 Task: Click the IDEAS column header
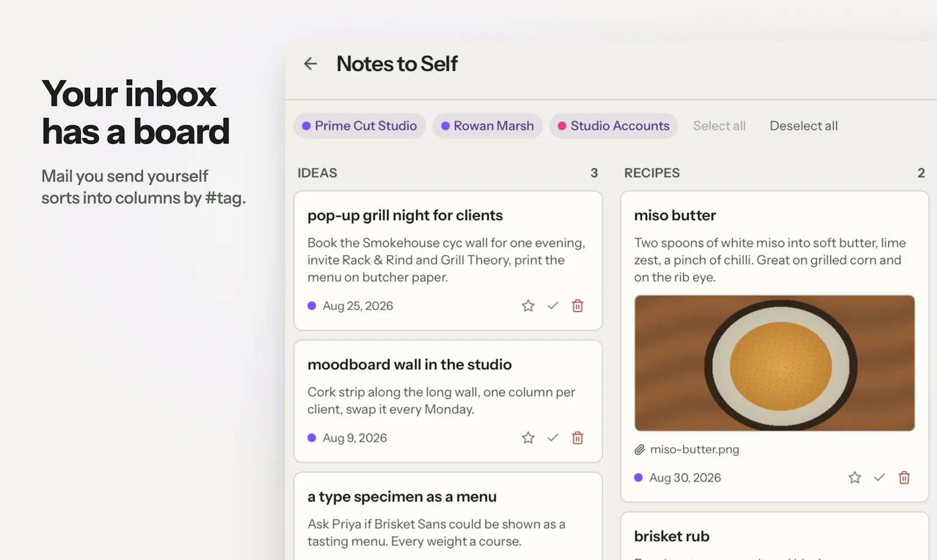pyautogui.click(x=317, y=173)
